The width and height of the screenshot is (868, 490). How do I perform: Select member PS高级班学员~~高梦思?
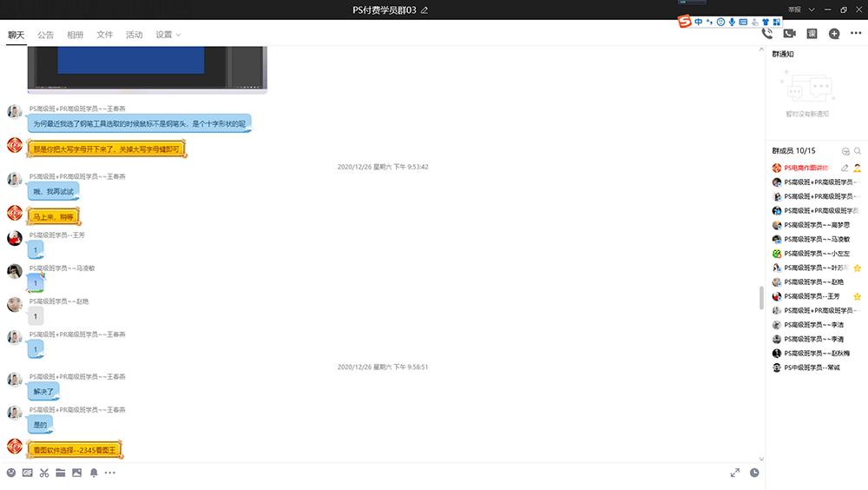point(816,225)
